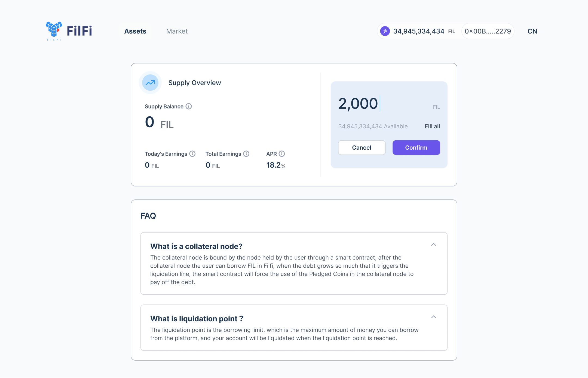Screen dimensions: 588x378
Task: Click the Supply Overview trend icon
Action: tap(150, 82)
